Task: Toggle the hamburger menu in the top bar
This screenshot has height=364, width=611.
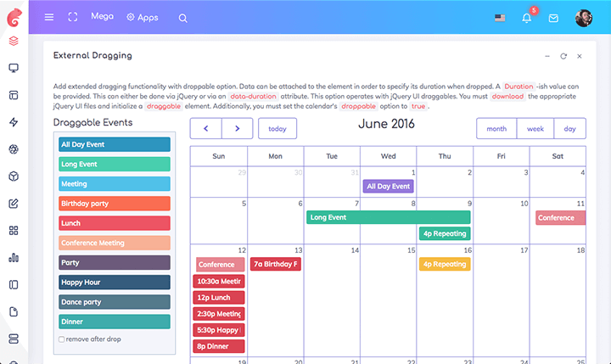Action: [49, 17]
